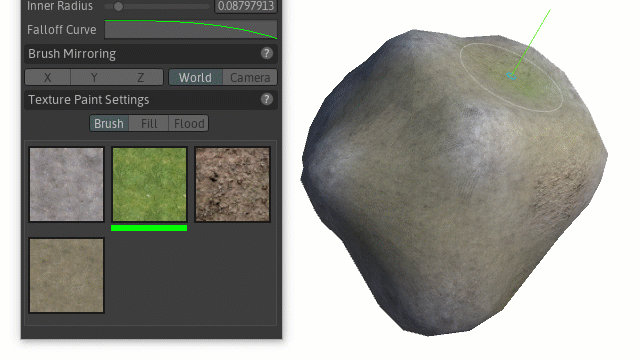Switch to Brush paint mode
The height and width of the screenshot is (360, 640).
click(x=109, y=124)
